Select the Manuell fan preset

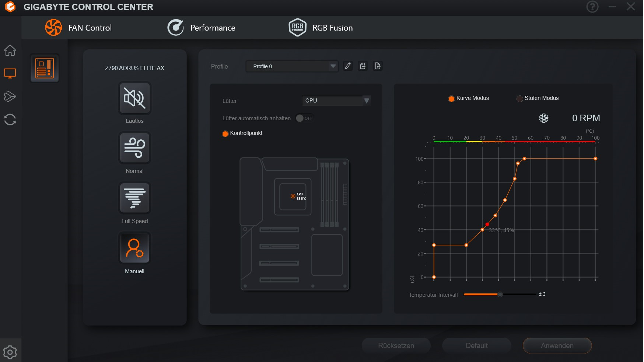click(134, 248)
